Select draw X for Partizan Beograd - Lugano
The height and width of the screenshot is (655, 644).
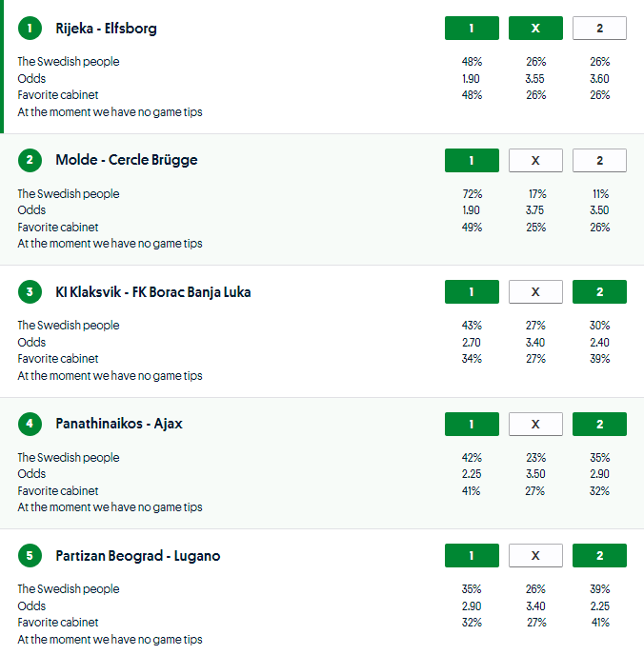[x=535, y=555]
